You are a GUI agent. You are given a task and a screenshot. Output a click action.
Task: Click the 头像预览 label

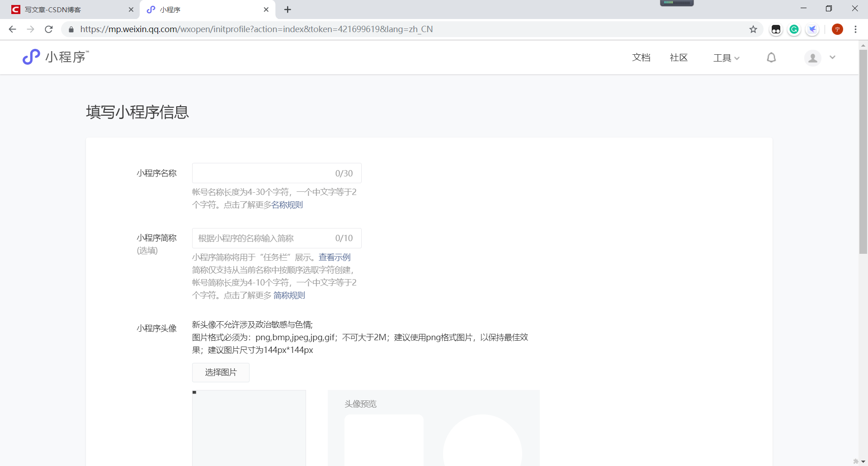[x=360, y=404]
